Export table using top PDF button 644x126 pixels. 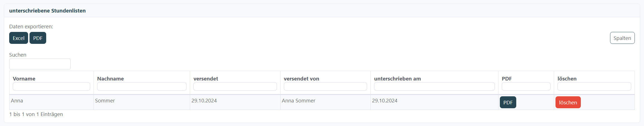point(38,38)
